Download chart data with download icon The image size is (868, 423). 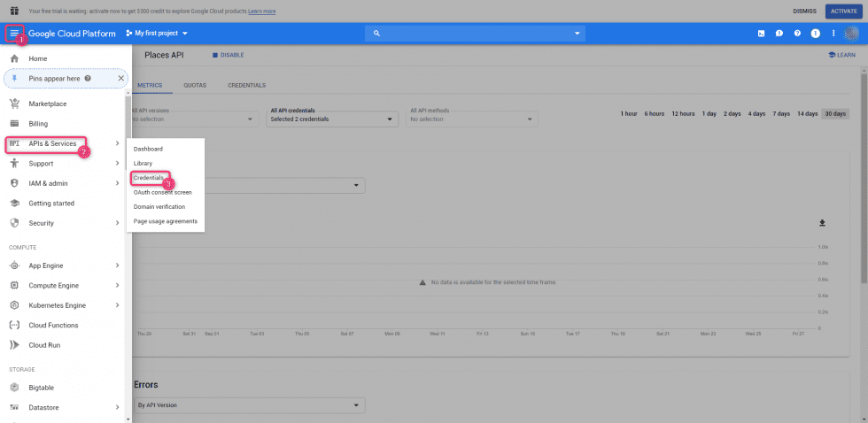click(823, 223)
